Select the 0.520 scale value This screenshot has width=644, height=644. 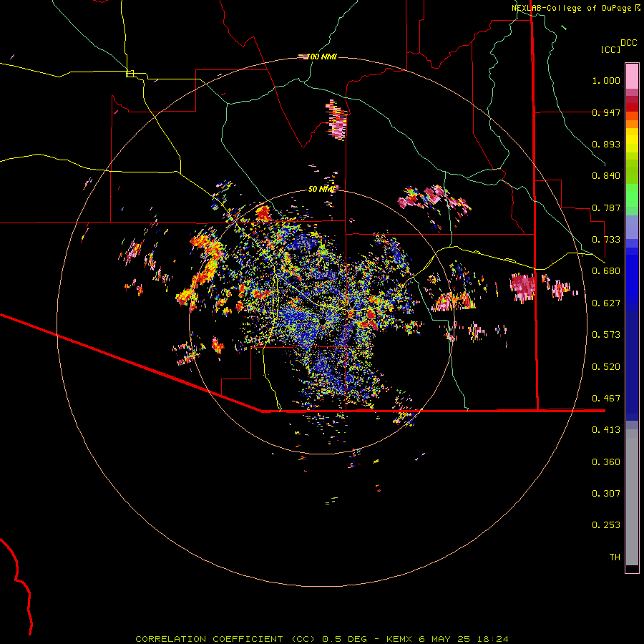pos(606,367)
